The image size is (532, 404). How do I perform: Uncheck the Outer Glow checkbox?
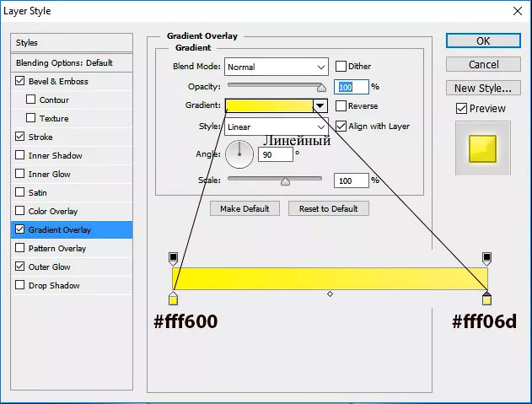click(19, 267)
